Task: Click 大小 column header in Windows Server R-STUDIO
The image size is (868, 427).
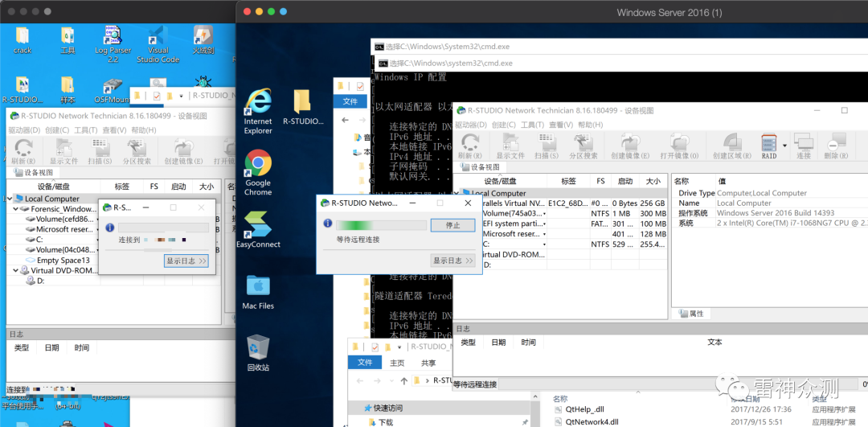Action: [x=653, y=181]
